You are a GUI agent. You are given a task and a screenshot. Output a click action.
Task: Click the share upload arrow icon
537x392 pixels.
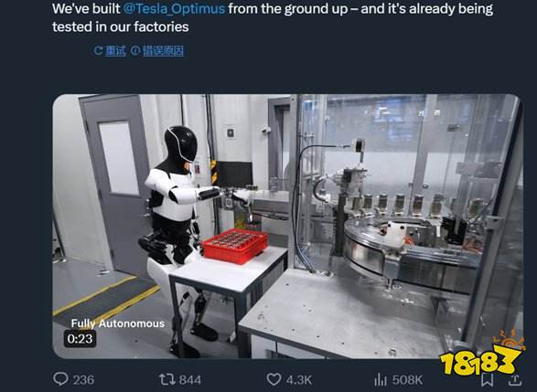tap(515, 379)
